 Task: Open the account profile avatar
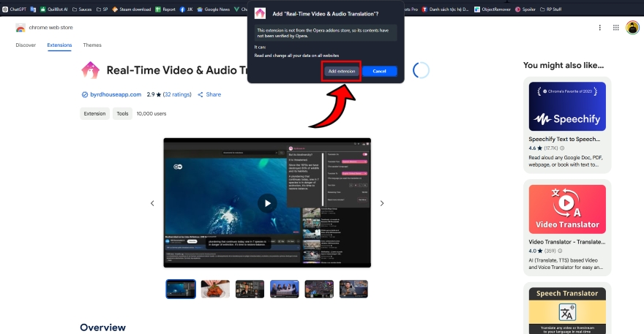click(632, 28)
